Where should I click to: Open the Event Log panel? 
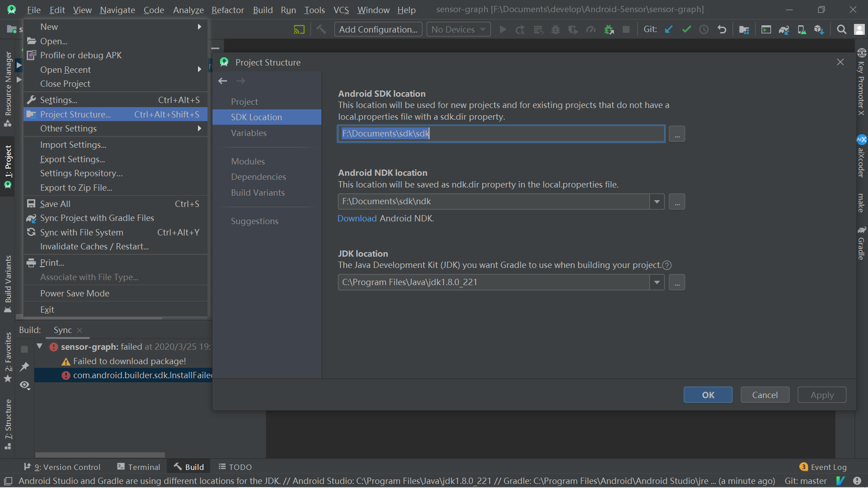[x=823, y=467]
